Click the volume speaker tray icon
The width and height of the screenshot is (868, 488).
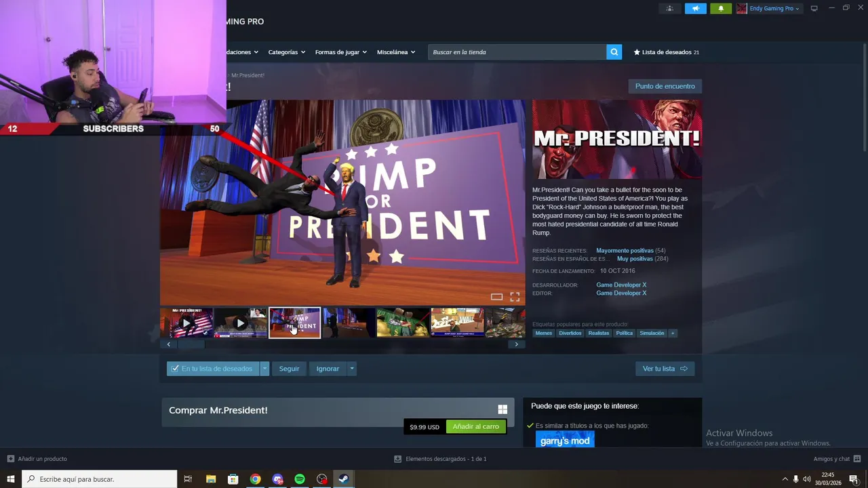pyautogui.click(x=806, y=479)
